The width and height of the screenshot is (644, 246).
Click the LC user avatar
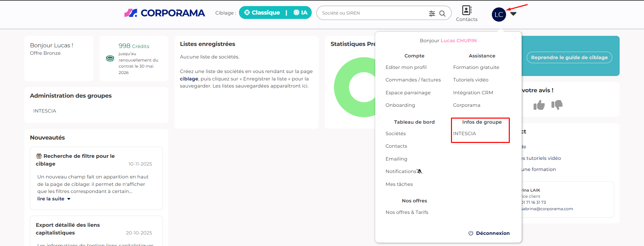(499, 15)
